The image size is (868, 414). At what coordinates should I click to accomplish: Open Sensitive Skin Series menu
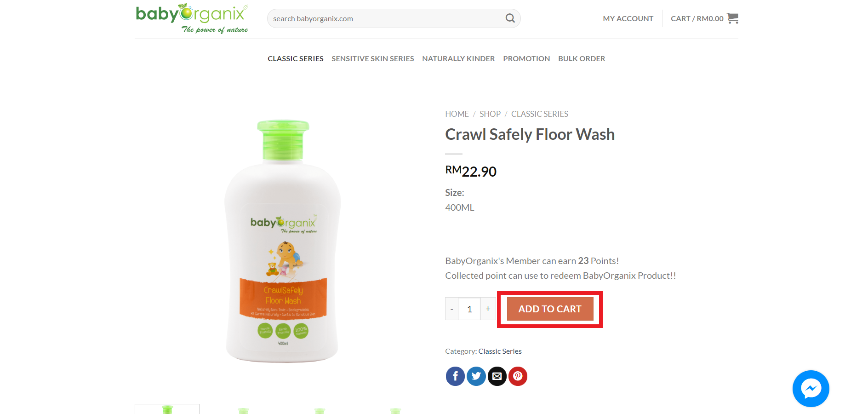[373, 58]
